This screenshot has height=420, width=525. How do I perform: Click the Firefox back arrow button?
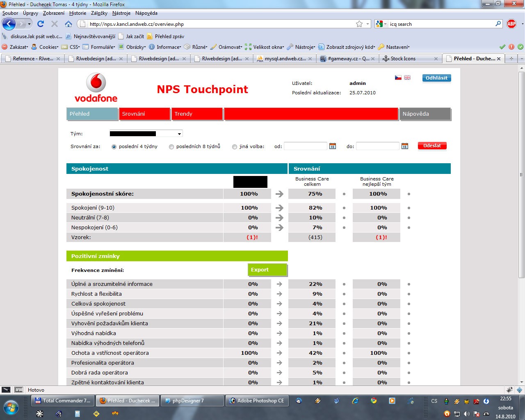click(x=9, y=24)
